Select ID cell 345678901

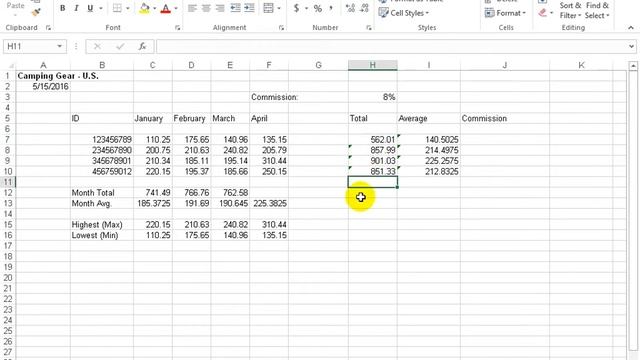tap(102, 161)
